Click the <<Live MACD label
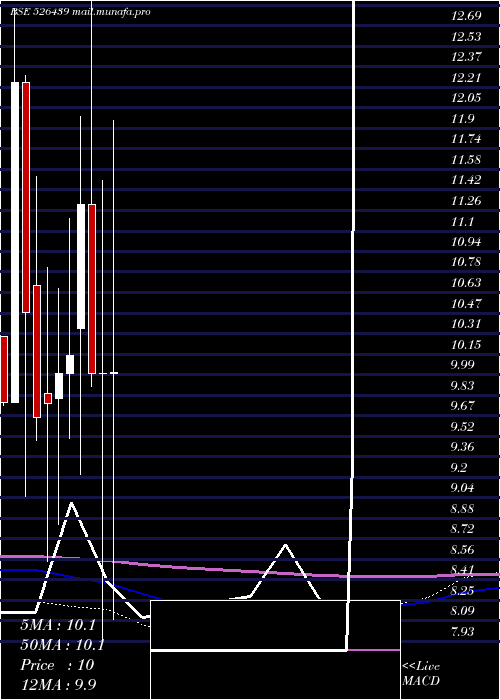The height and width of the screenshot is (700, 500). click(421, 674)
